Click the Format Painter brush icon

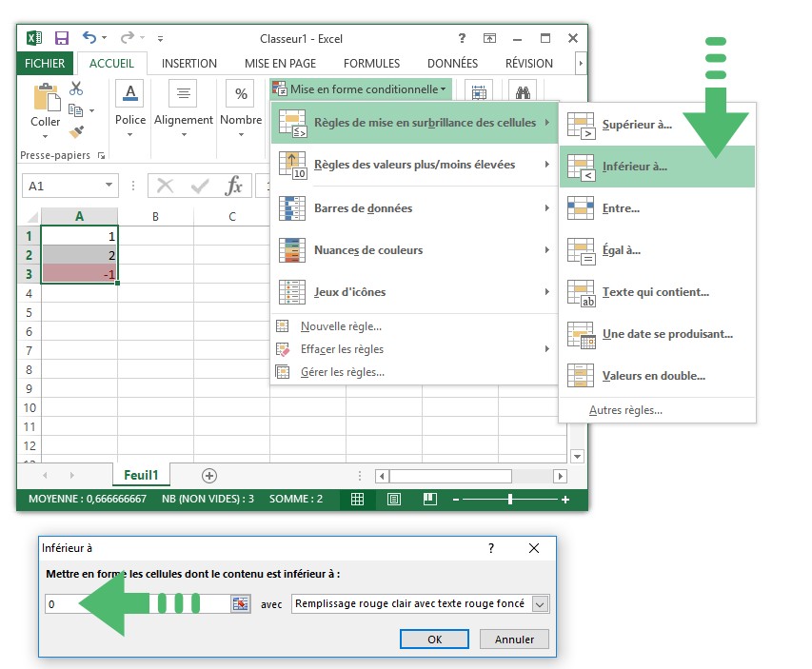tap(76, 131)
